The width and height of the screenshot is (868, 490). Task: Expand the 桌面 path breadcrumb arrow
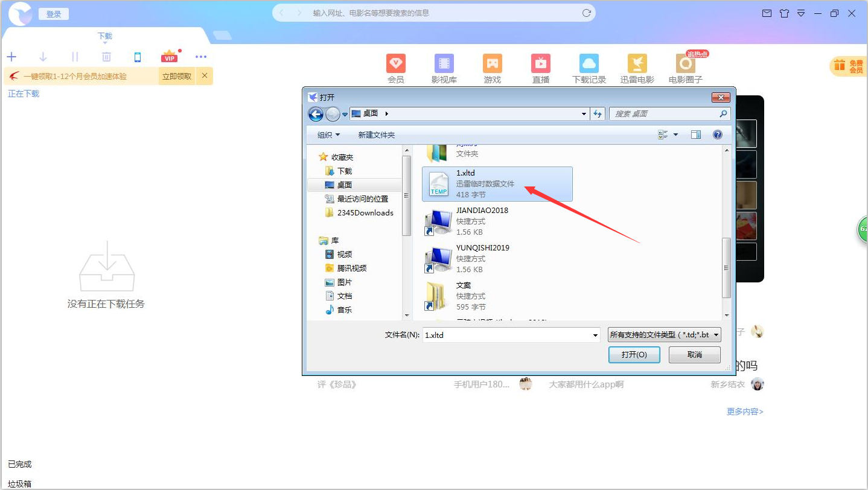[386, 113]
